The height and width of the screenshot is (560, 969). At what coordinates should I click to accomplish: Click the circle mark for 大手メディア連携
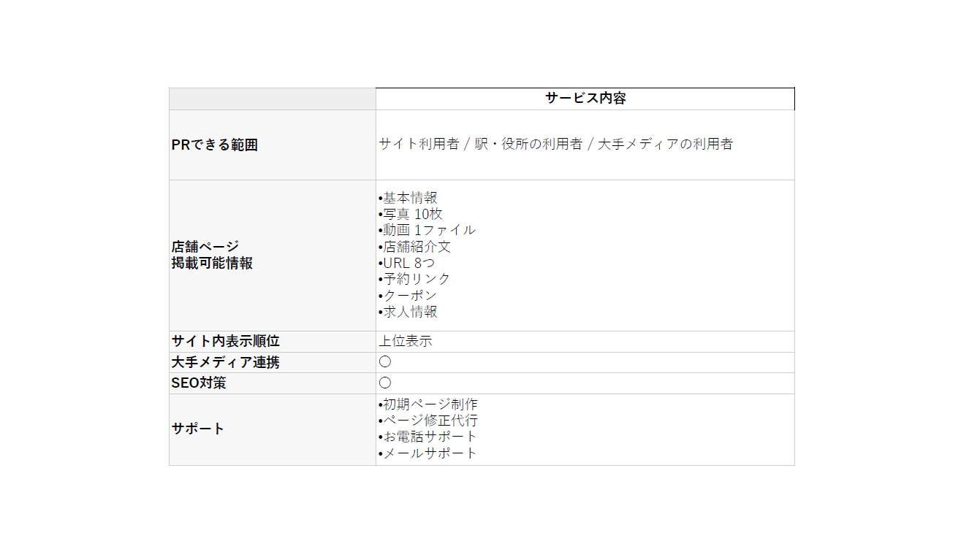point(385,362)
